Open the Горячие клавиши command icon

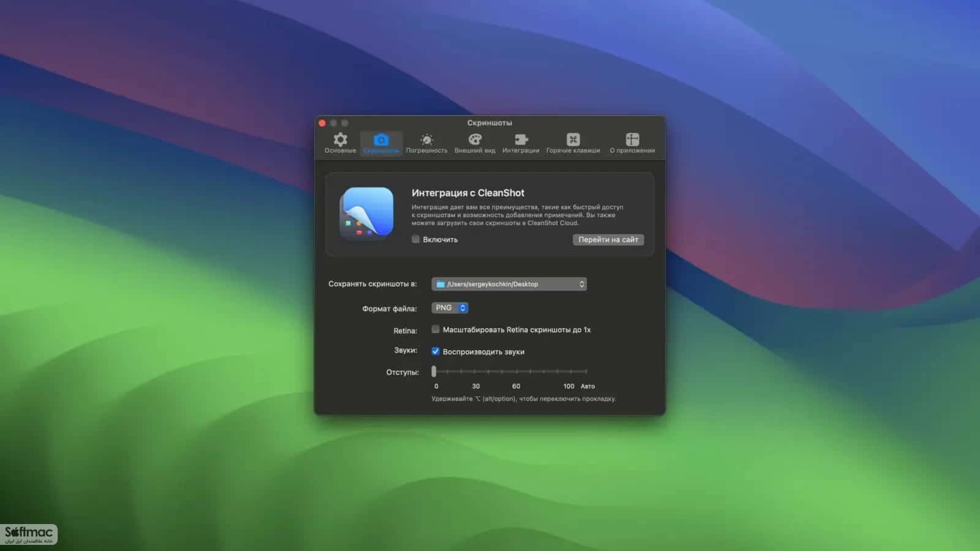(x=573, y=140)
